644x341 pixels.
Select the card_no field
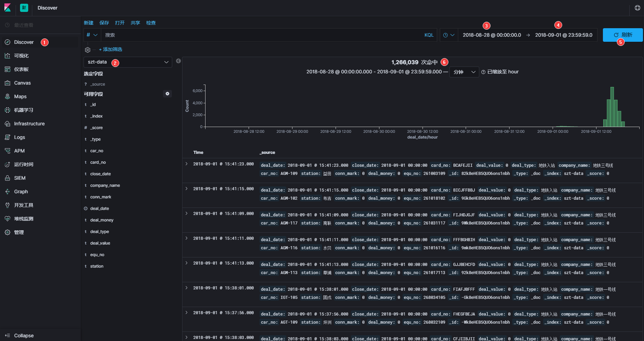98,162
